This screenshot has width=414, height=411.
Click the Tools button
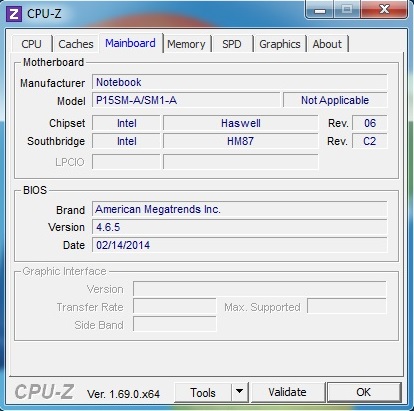[x=203, y=393]
